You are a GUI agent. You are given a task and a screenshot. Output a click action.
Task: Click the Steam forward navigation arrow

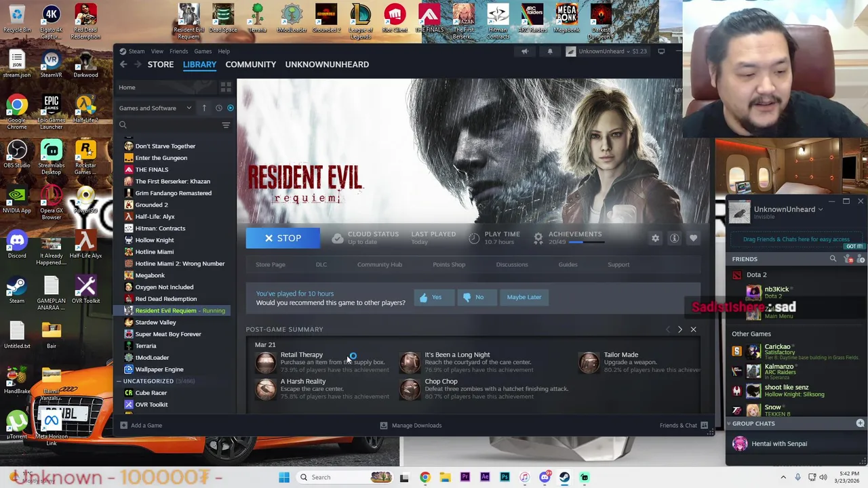[x=138, y=64]
